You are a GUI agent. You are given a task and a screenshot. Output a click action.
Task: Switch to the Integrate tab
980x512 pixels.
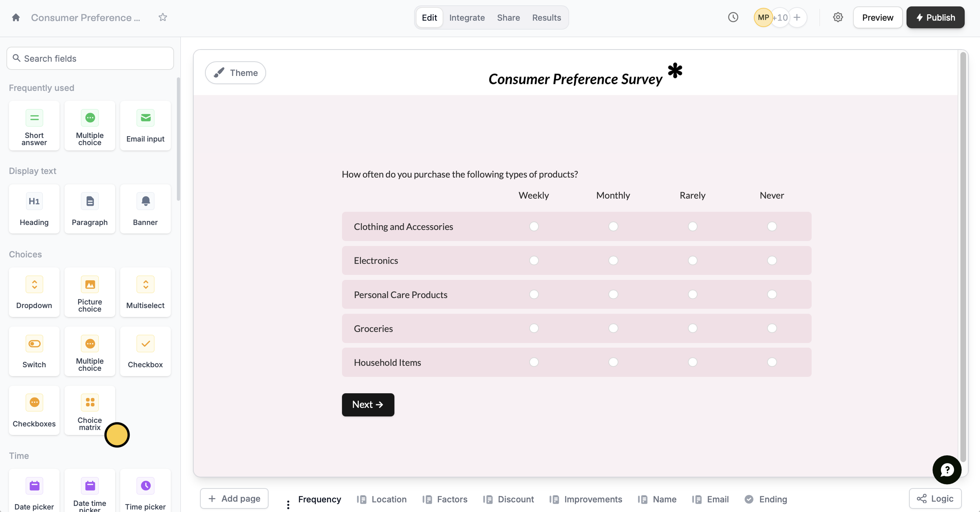point(467,17)
